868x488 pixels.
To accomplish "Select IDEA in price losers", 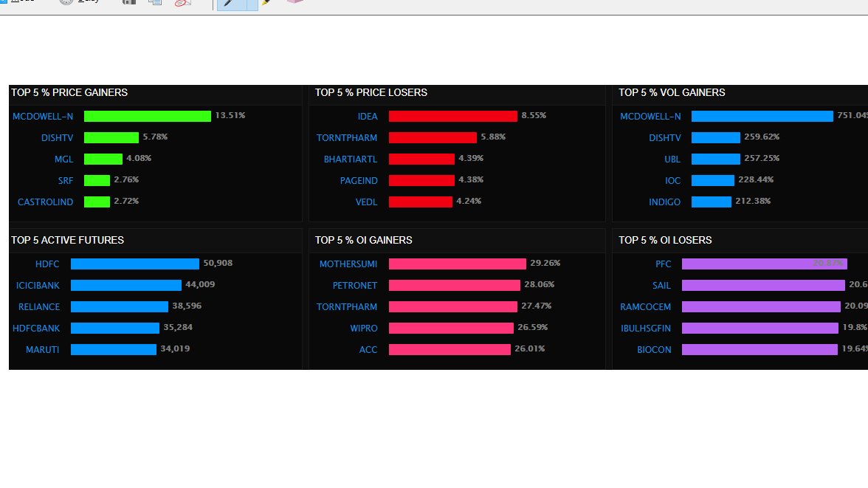I will click(x=368, y=117).
